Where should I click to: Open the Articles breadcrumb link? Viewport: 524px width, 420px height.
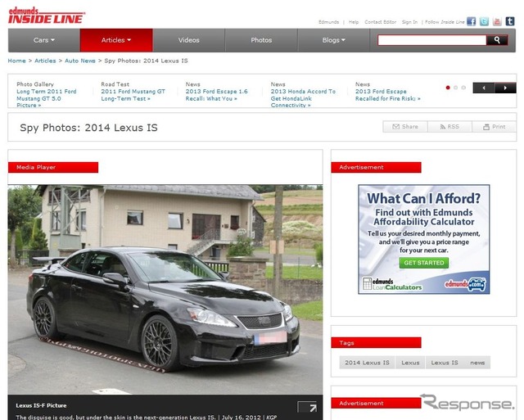pyautogui.click(x=45, y=61)
